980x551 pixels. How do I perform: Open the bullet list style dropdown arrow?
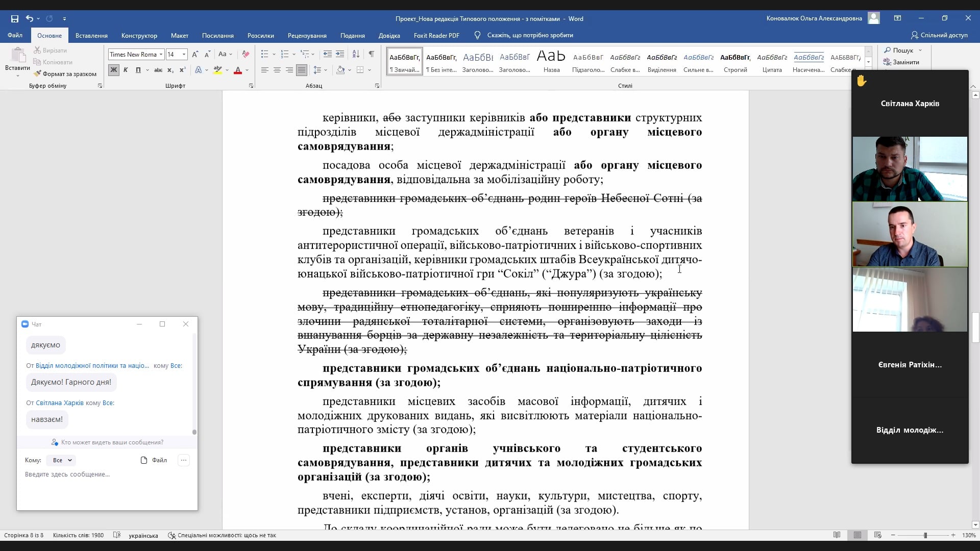click(274, 54)
